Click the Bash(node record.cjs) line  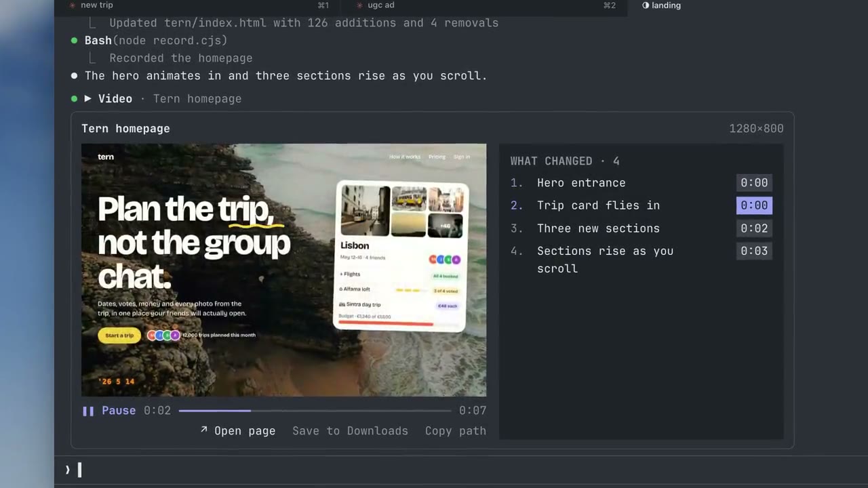click(x=156, y=41)
